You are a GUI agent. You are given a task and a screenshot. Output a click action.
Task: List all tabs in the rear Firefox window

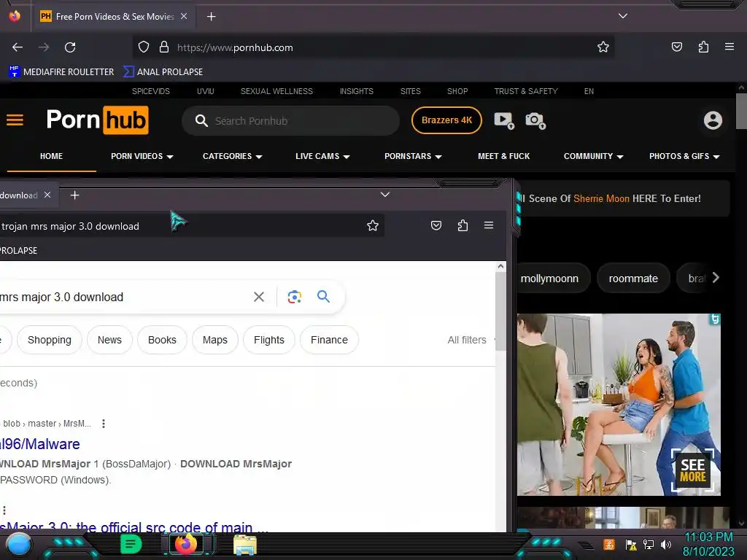tap(623, 16)
